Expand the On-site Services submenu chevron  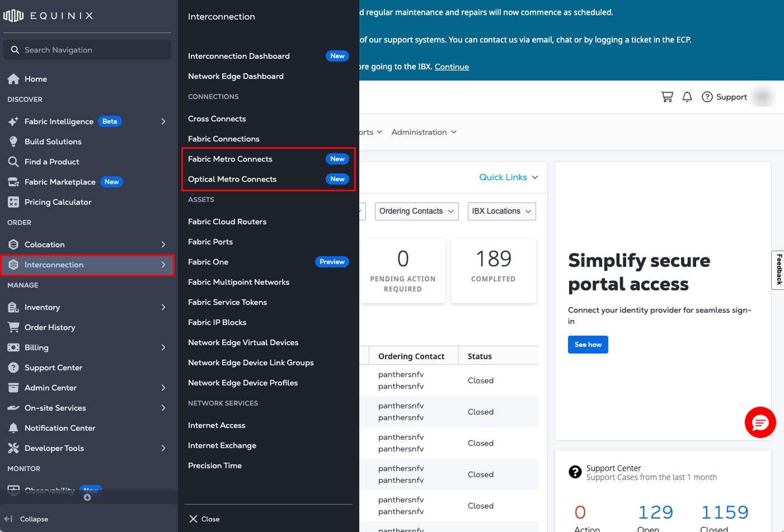pos(163,408)
